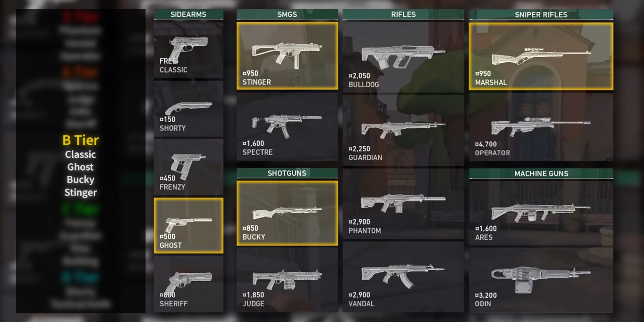
Task: Choose the Operator sniper rifle
Action: click(541, 127)
